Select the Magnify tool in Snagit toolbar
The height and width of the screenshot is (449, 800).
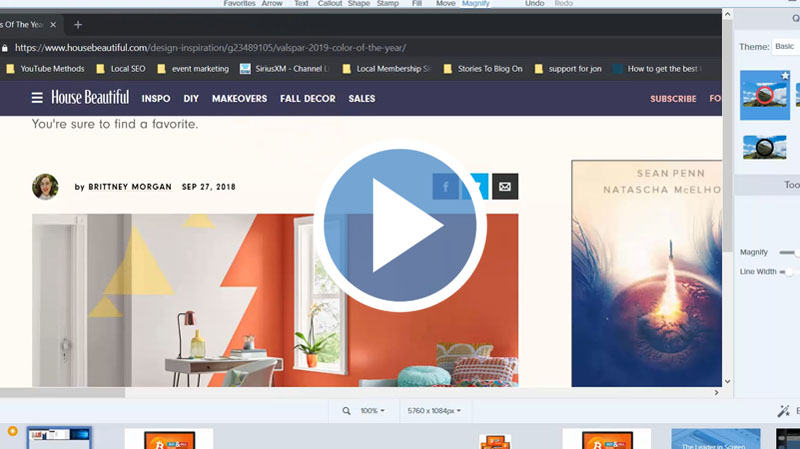click(476, 4)
